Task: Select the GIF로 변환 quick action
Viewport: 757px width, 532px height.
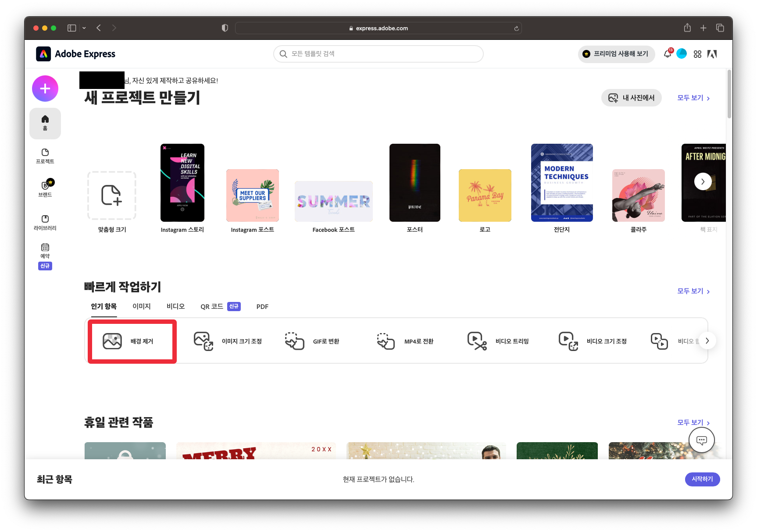Action: pyautogui.click(x=312, y=341)
